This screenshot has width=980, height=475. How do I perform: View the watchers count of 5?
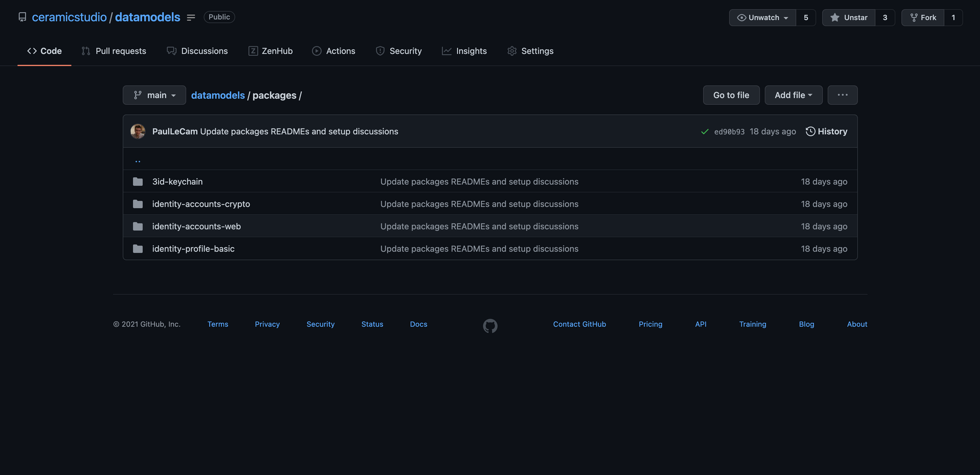pyautogui.click(x=806, y=18)
